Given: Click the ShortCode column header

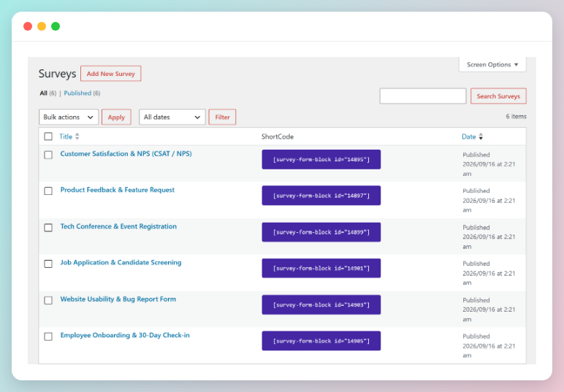Looking at the screenshot, I should tap(278, 137).
